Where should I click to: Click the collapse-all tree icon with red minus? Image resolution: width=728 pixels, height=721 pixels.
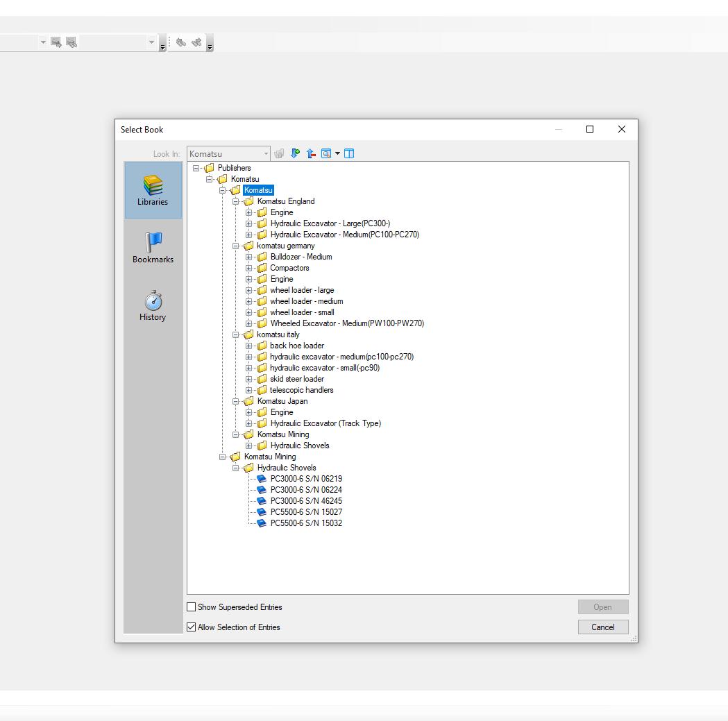pos(311,153)
